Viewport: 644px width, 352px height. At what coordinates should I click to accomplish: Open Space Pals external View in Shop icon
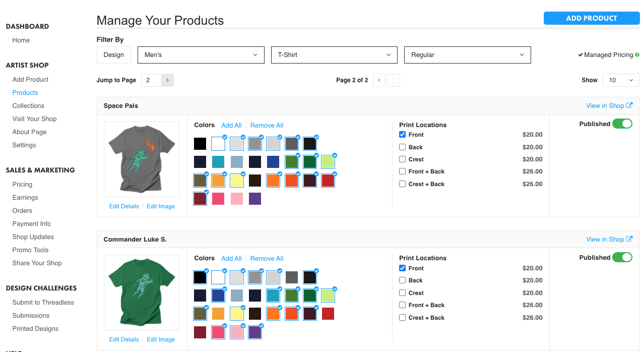pos(629,105)
